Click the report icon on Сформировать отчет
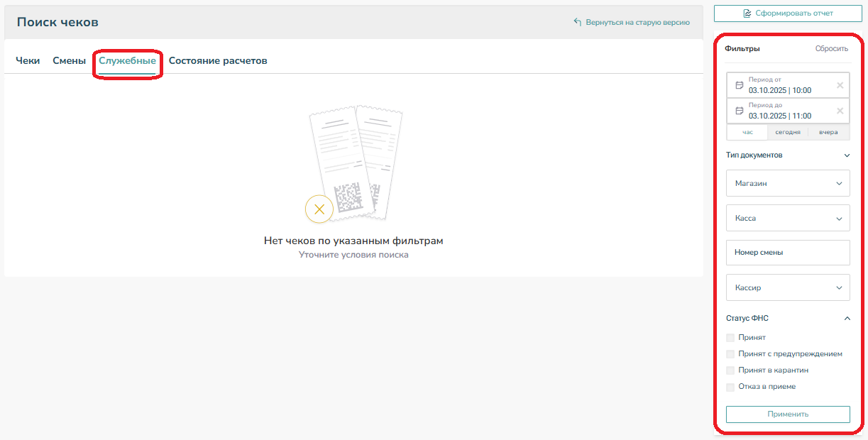This screenshot has height=440, width=868. click(747, 13)
